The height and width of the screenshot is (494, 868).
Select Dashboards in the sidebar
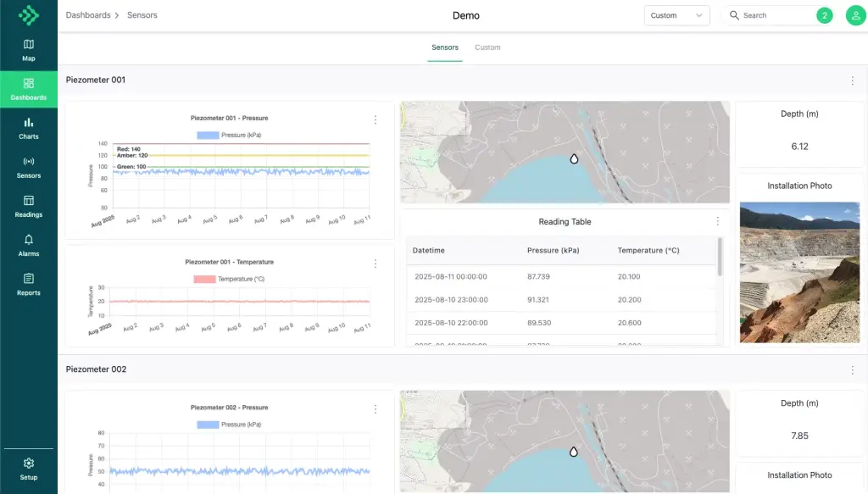pyautogui.click(x=29, y=89)
